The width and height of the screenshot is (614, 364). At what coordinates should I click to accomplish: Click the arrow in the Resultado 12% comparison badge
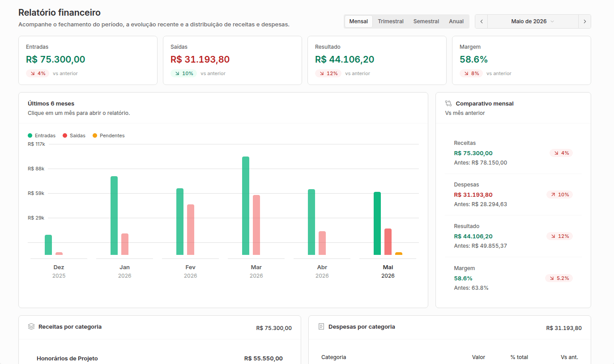[553, 236]
